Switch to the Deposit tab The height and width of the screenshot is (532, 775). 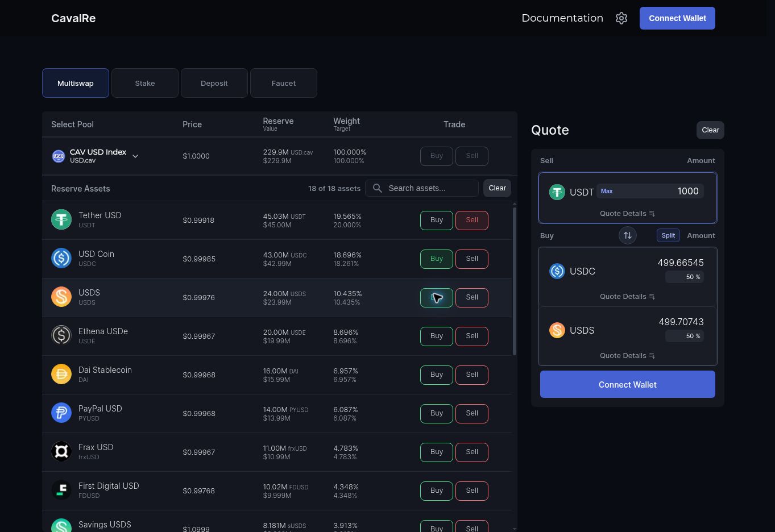(x=214, y=83)
